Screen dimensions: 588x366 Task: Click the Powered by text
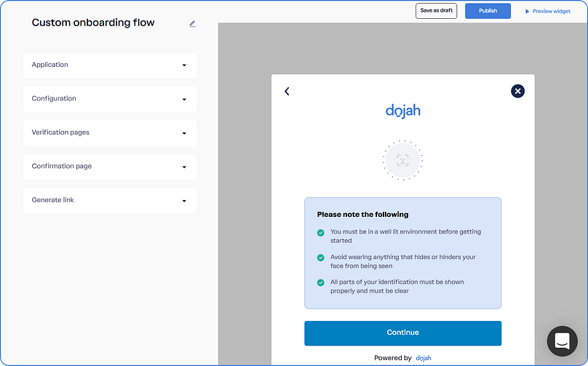tap(393, 358)
